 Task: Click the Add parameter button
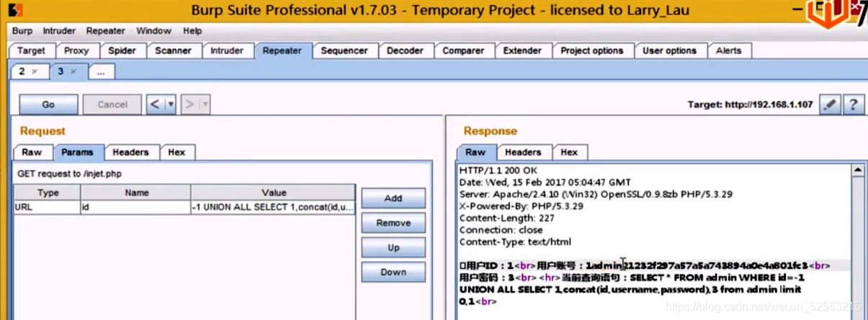pyautogui.click(x=393, y=198)
